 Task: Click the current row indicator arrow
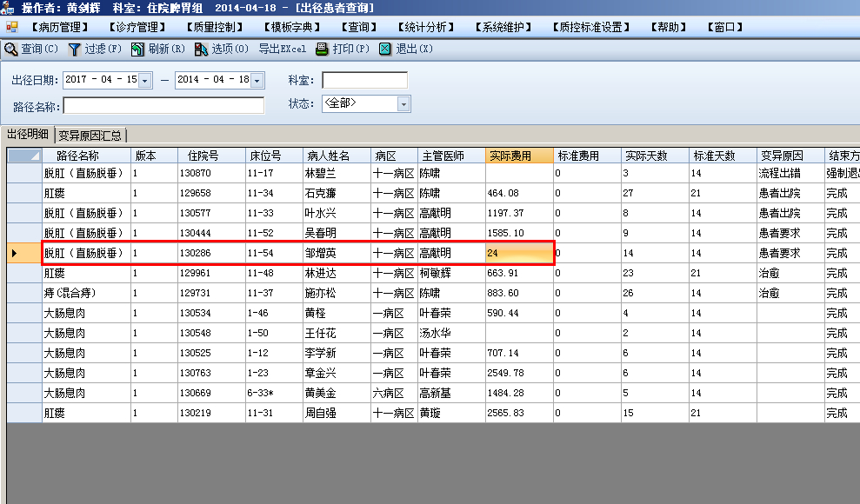point(14,253)
